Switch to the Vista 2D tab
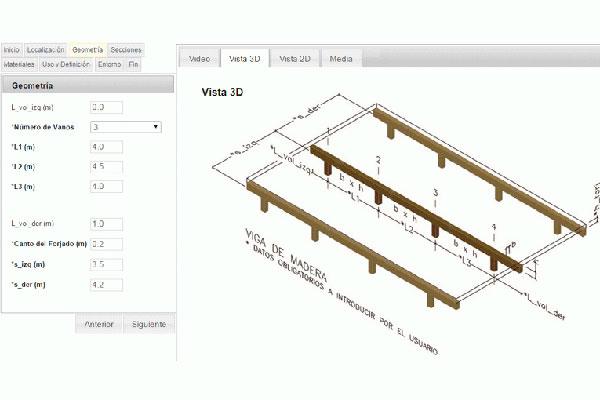The width and height of the screenshot is (600, 400). (x=295, y=58)
